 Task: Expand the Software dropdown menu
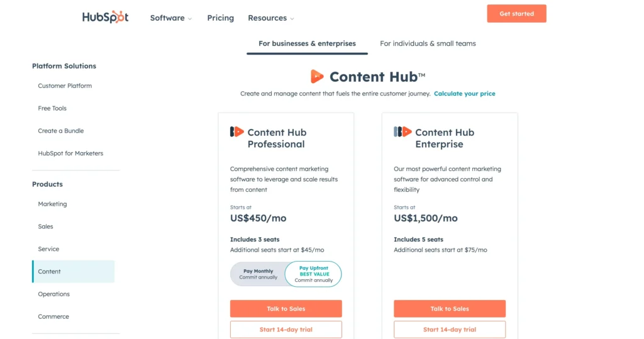click(170, 18)
